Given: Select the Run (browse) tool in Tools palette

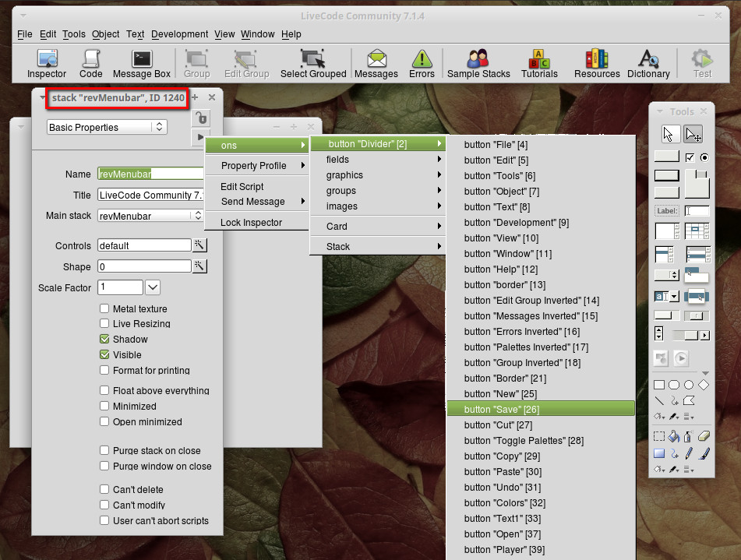Looking at the screenshot, I should pos(669,134).
